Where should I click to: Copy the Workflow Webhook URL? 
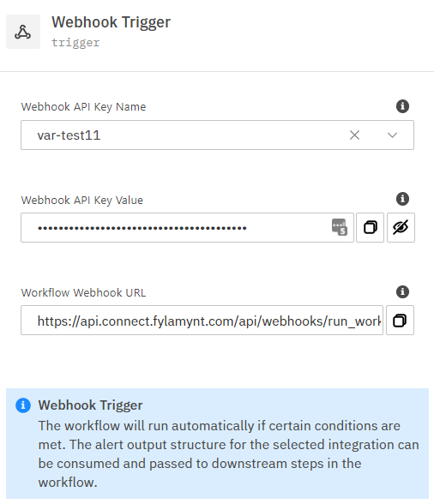click(x=400, y=321)
